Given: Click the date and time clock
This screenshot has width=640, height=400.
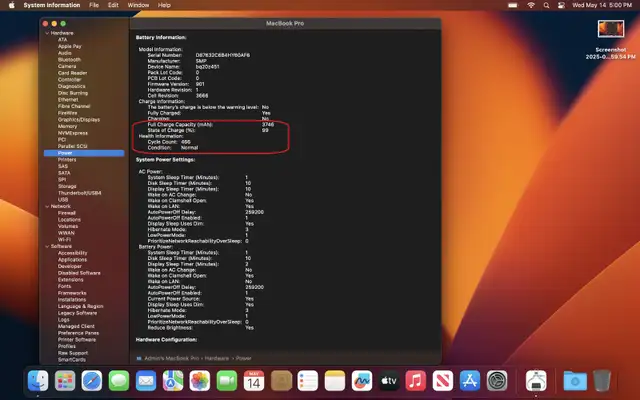Looking at the screenshot, I should [x=602, y=5].
